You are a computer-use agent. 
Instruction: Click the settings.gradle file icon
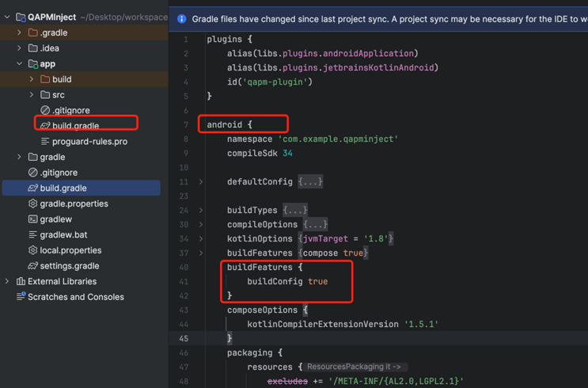[x=32, y=266]
